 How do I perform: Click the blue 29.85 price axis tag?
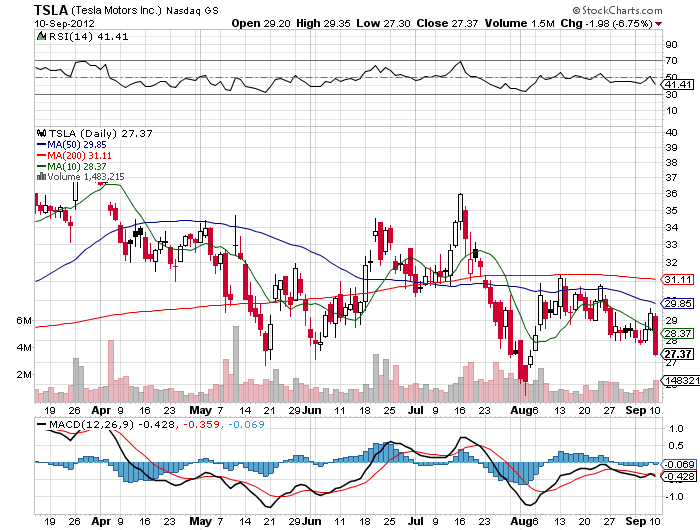(679, 304)
